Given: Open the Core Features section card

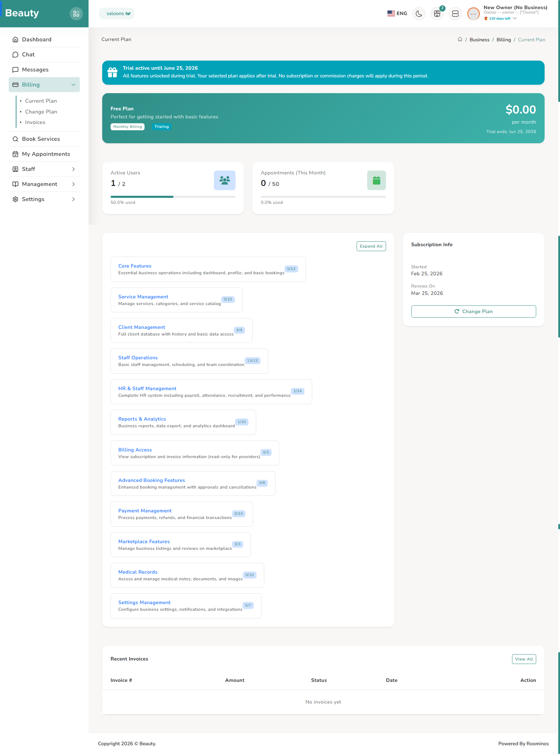Looking at the screenshot, I should pos(208,269).
